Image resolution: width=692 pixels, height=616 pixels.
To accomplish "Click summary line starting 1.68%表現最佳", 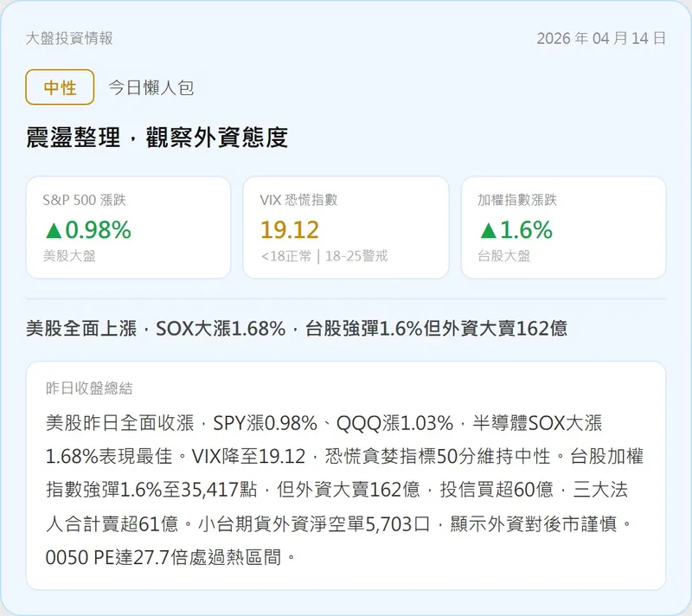I will coord(344,457).
